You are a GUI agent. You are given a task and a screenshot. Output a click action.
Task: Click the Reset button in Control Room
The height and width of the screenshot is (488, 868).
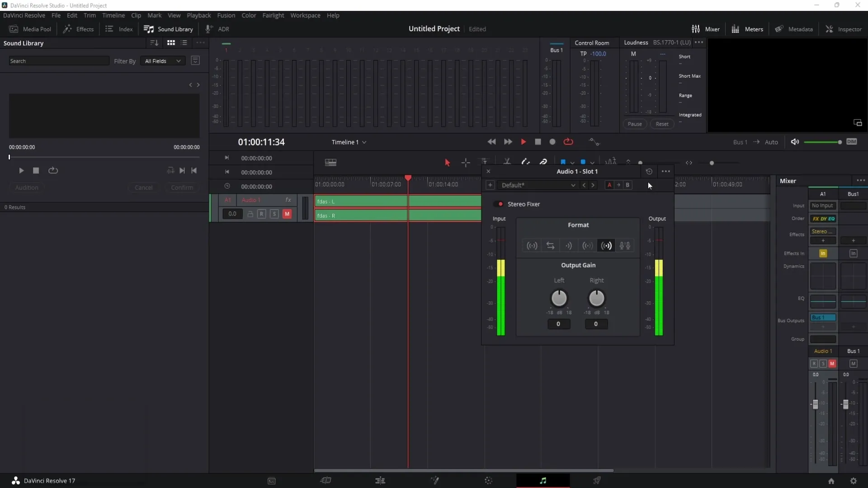pos(662,124)
